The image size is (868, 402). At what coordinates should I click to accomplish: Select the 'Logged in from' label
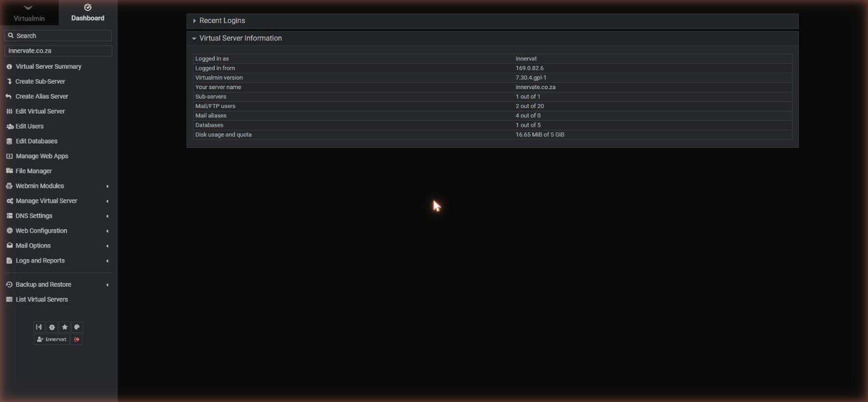[215, 68]
